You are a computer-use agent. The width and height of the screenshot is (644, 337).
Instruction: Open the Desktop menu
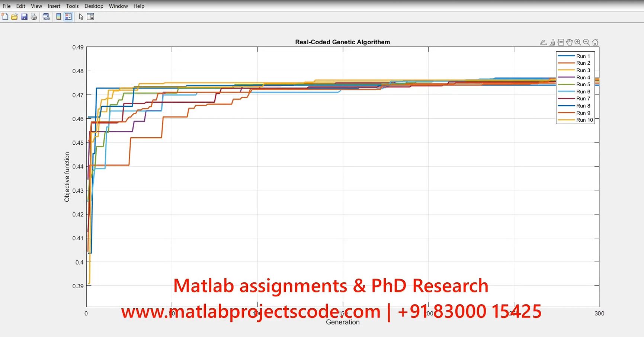[x=94, y=6]
